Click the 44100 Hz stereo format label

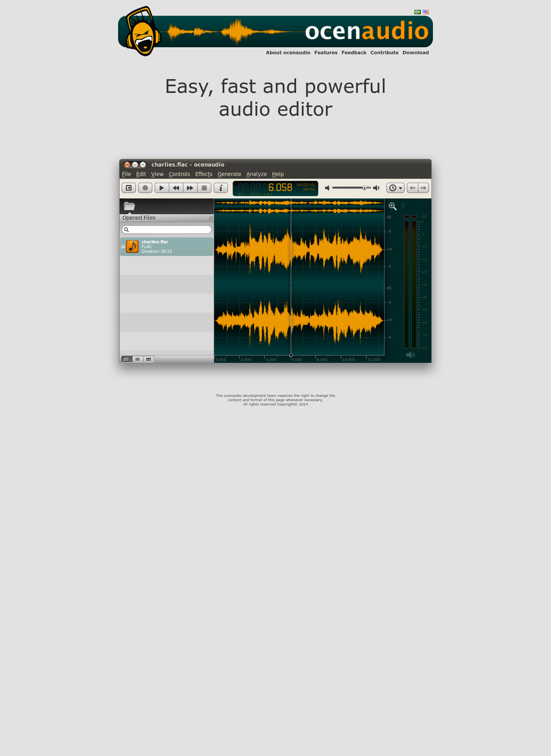306,187
